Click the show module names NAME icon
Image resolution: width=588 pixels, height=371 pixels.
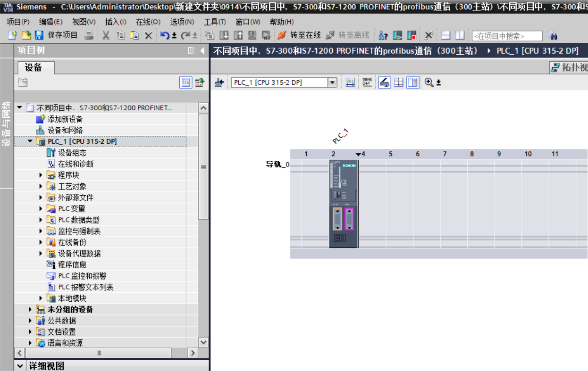(367, 82)
